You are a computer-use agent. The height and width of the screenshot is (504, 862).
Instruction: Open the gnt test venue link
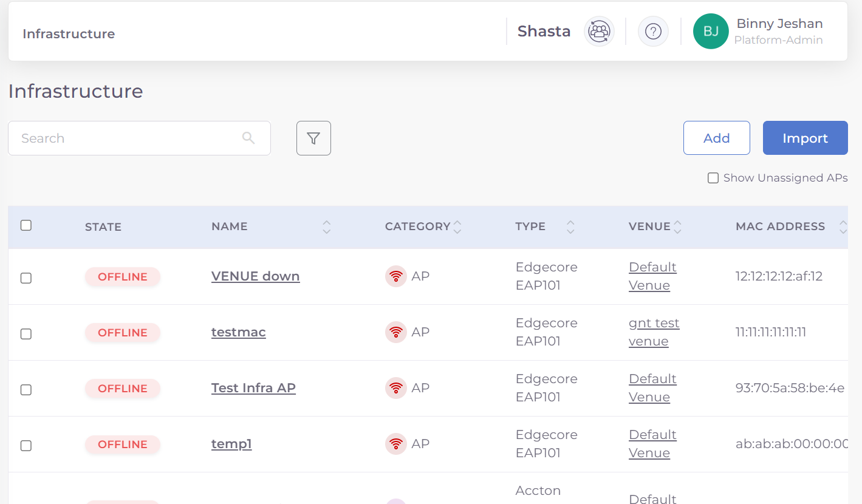pyautogui.click(x=654, y=332)
